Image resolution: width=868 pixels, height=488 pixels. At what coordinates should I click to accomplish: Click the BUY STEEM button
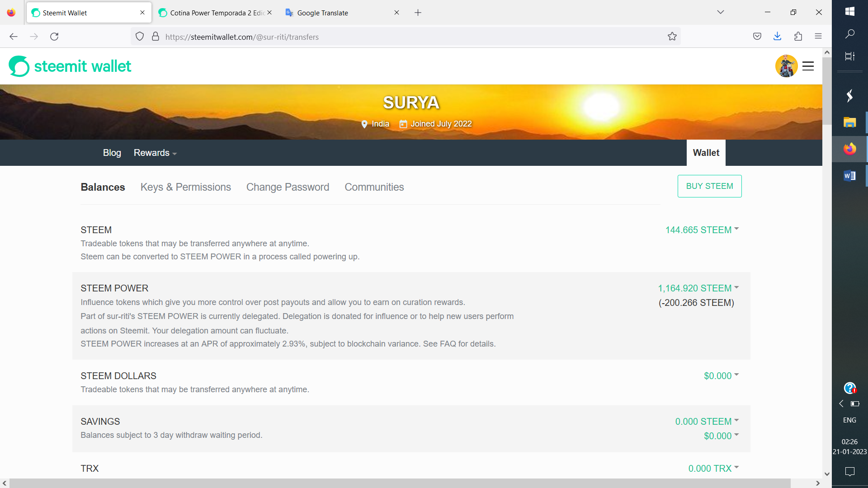(x=710, y=186)
